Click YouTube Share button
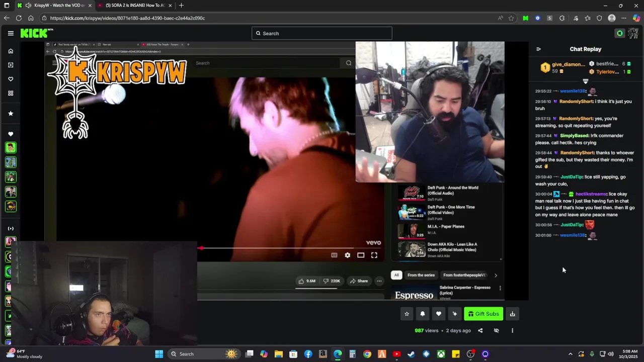 pos(359,281)
